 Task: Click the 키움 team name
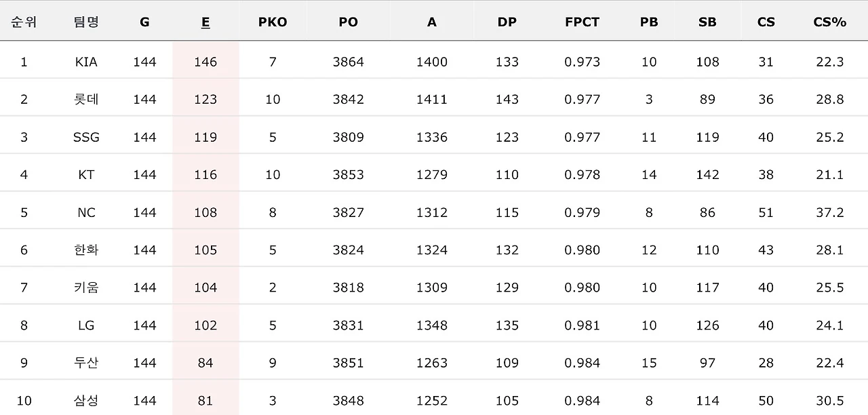pyautogui.click(x=86, y=288)
